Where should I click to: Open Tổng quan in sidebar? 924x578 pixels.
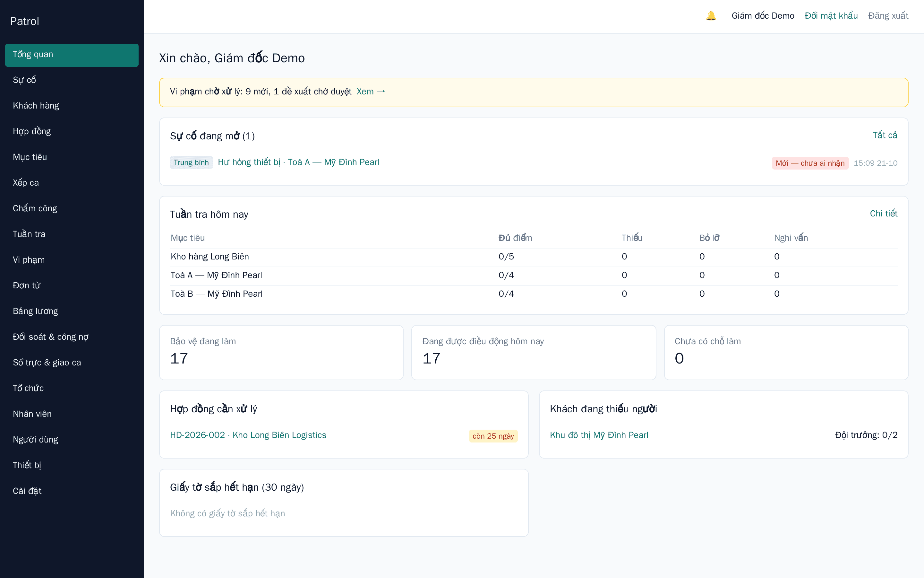coord(72,55)
